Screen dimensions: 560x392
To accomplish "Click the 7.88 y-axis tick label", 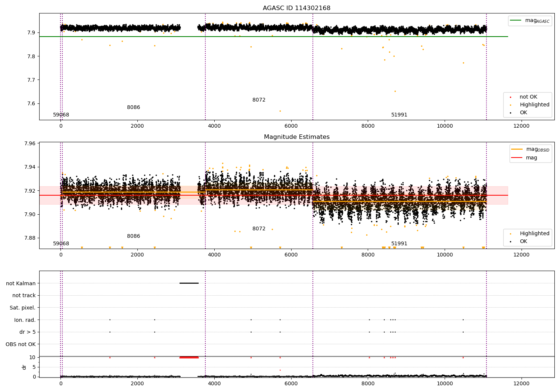I will tap(30, 238).
